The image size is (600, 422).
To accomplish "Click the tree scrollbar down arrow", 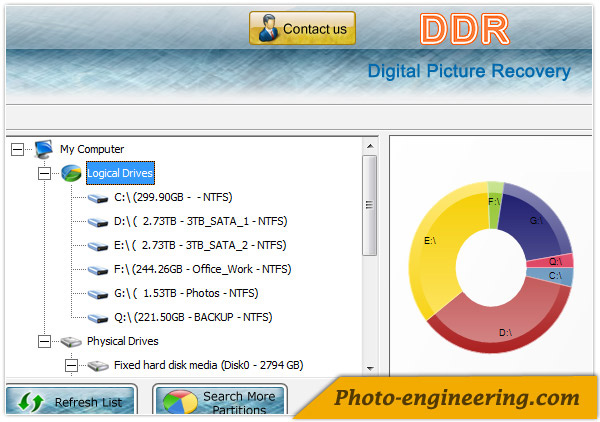I will tap(370, 369).
